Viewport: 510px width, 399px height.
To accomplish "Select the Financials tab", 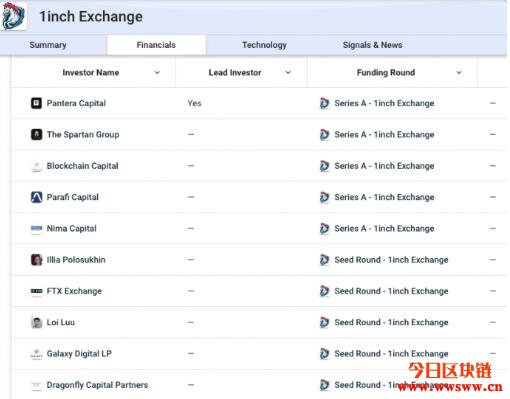I will point(156,45).
